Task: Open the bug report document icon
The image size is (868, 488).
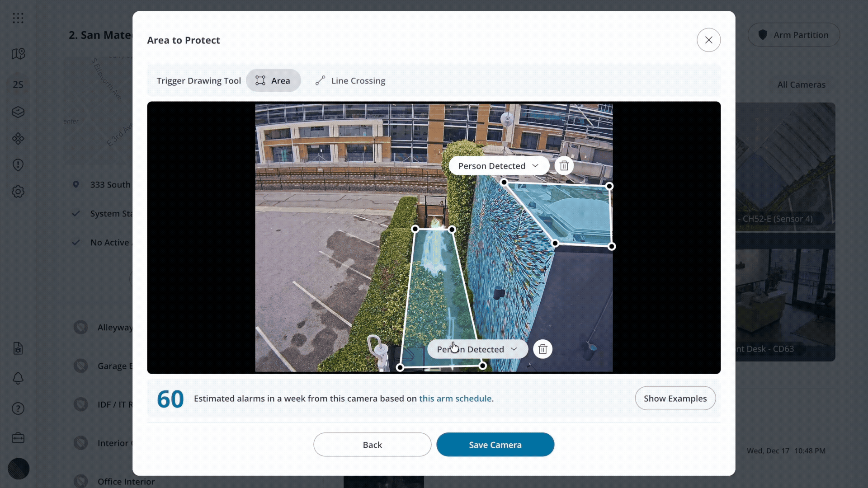Action: pyautogui.click(x=18, y=348)
